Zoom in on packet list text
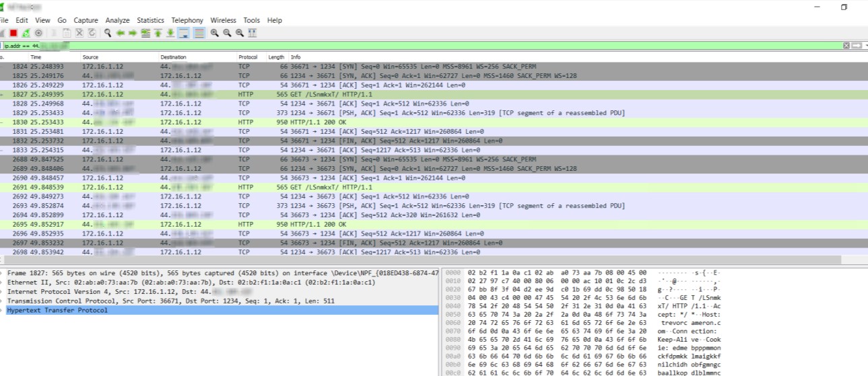The width and height of the screenshot is (868, 376). (x=214, y=32)
